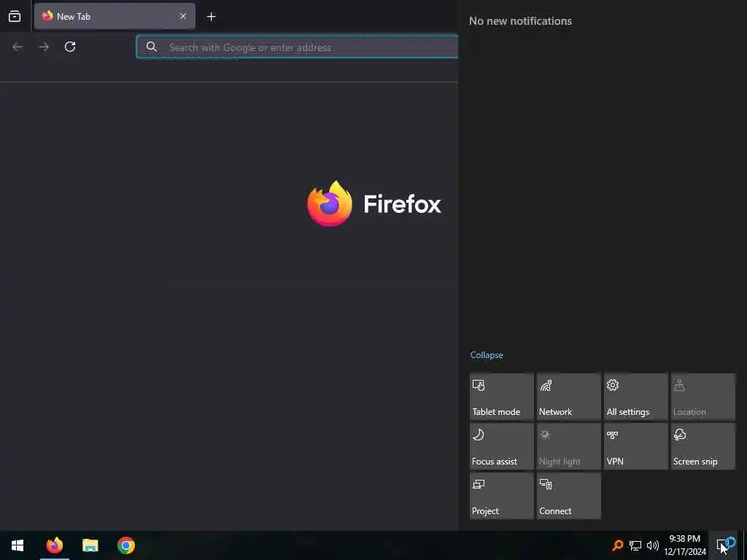Toggle Tablet mode quick action

[501, 397]
